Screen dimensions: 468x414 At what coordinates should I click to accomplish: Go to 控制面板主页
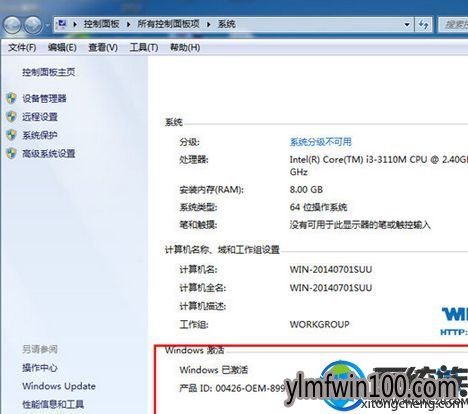(49, 72)
